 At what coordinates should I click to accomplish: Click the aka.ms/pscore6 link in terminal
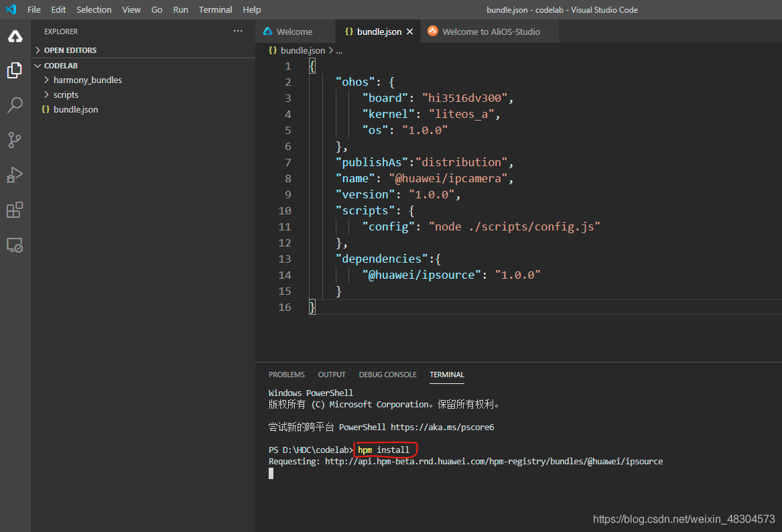click(442, 427)
